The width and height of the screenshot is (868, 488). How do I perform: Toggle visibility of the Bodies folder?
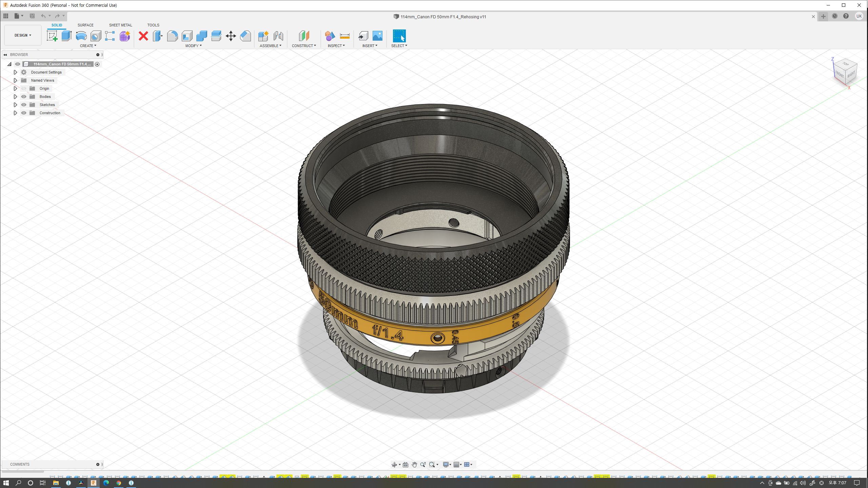click(x=24, y=97)
